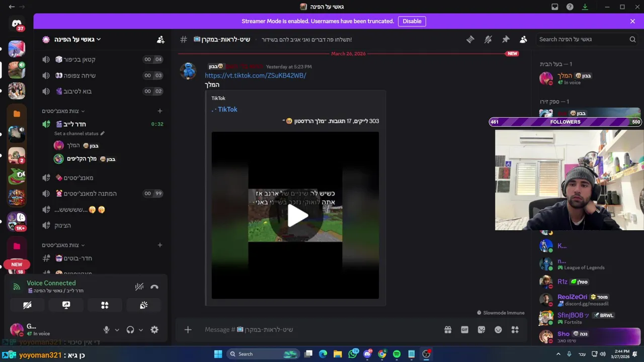Join voice channel בוא לסיבוב
Viewport: 644px width, 362px height.
point(103,91)
